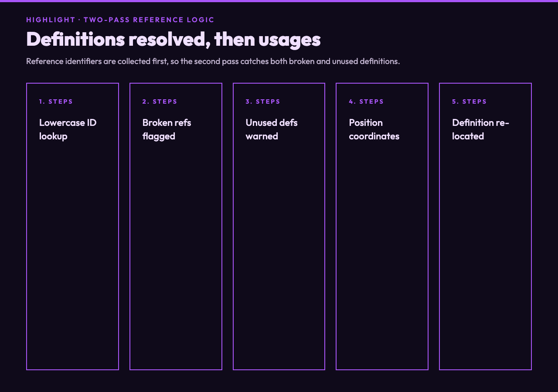Screen dimensions: 558x392
Task: Select the 'Definition re-located' card title
Action: pyautogui.click(x=481, y=129)
